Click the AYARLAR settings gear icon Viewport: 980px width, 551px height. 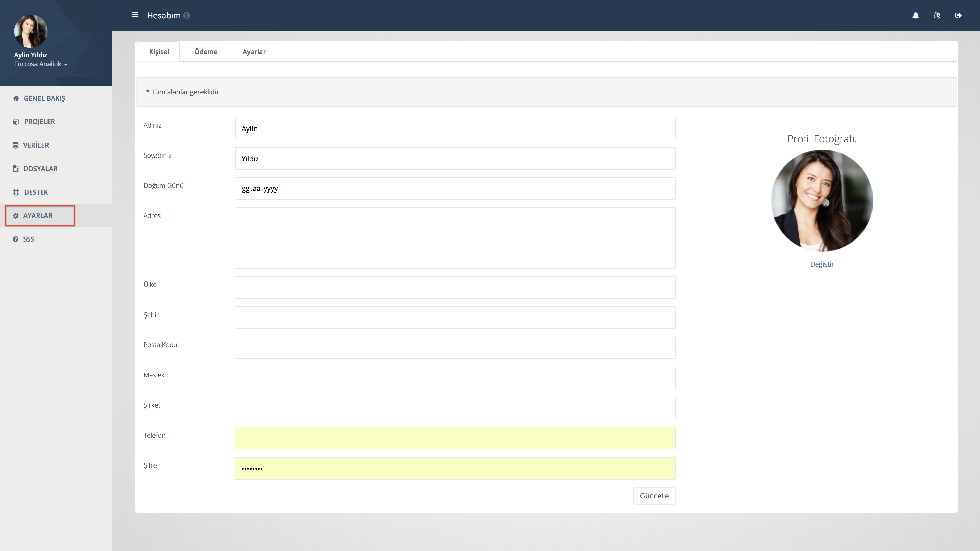coord(16,215)
